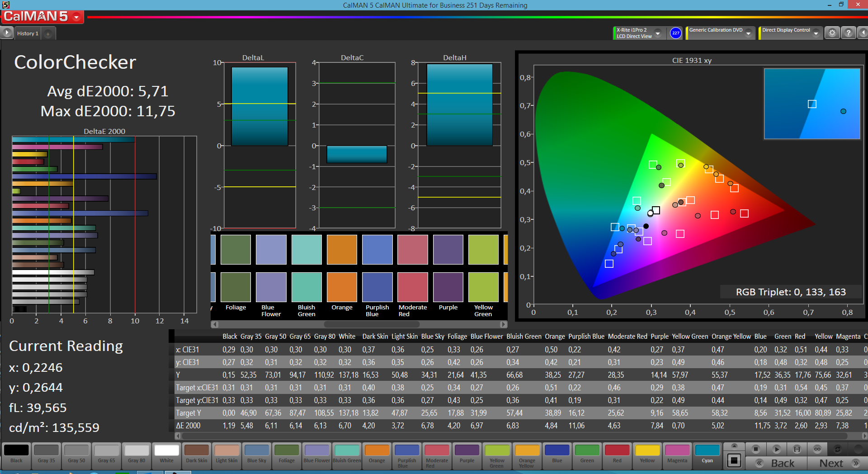This screenshot has height=474, width=868.
Task: Select the History 1 tab
Action: pyautogui.click(x=28, y=33)
